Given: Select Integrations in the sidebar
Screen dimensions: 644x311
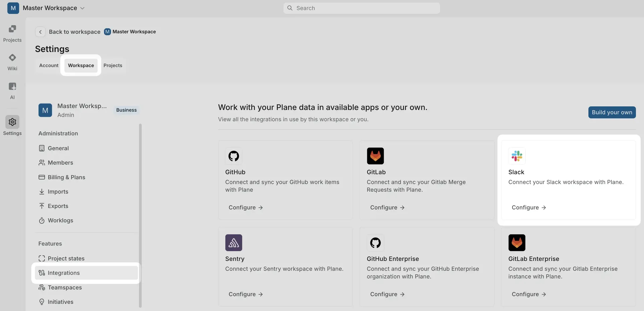Looking at the screenshot, I should (x=87, y=273).
